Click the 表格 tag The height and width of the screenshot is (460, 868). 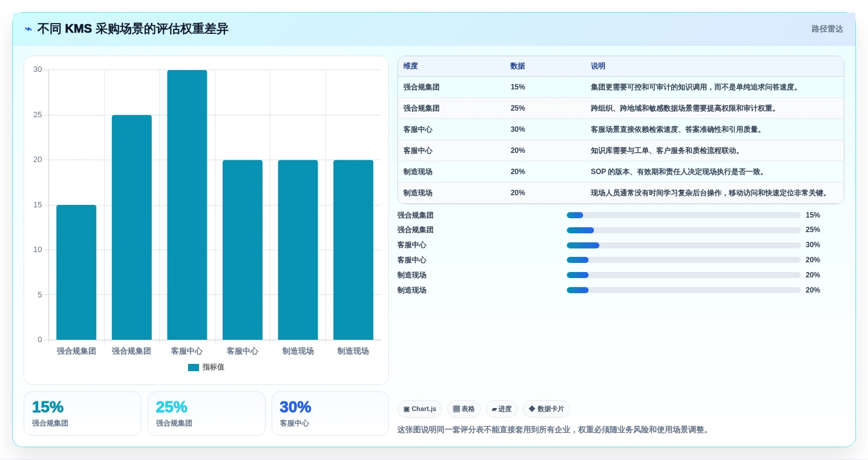click(x=464, y=409)
